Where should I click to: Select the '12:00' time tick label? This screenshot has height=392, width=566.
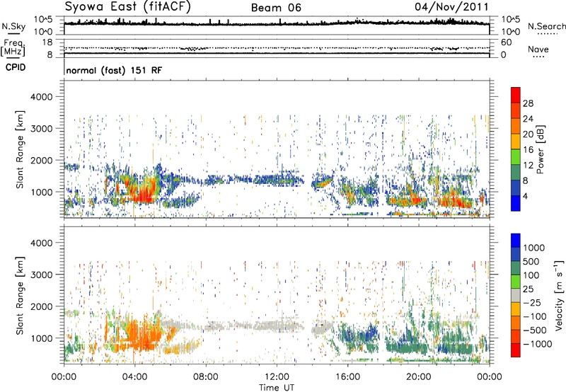pos(277,377)
